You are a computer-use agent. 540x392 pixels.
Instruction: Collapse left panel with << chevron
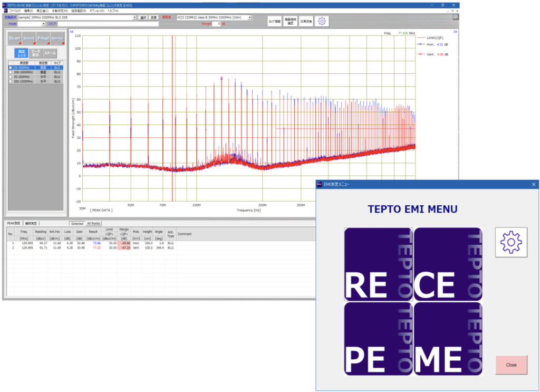point(72,32)
